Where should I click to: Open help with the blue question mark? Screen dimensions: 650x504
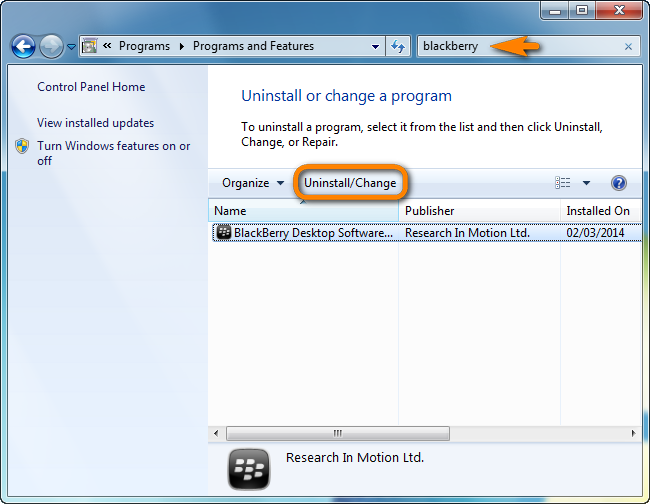(618, 183)
